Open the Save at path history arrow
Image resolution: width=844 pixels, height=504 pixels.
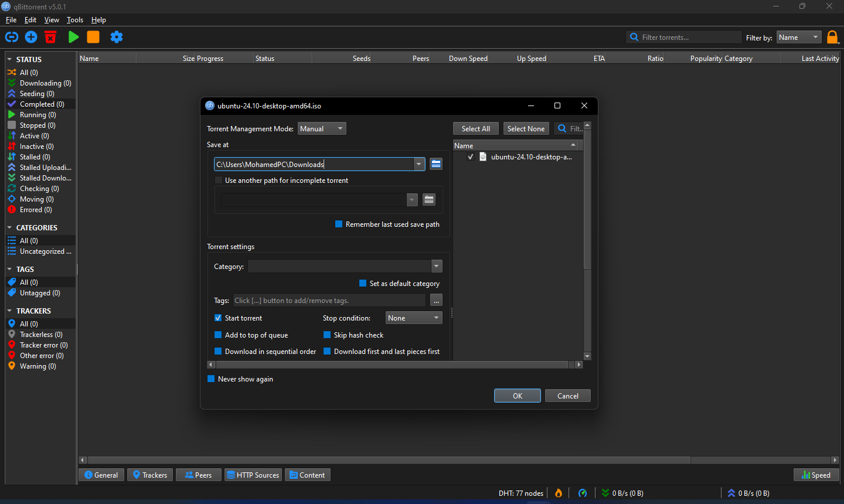419,165
